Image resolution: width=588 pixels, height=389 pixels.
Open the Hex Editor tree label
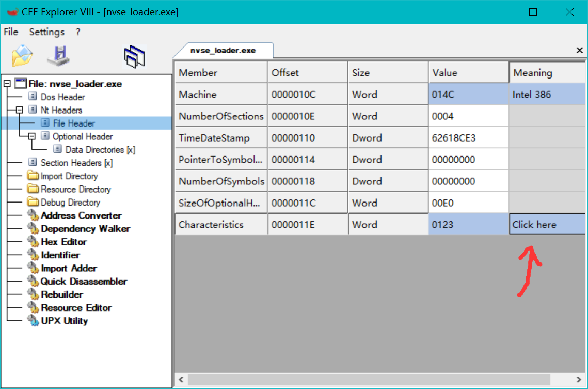63,242
